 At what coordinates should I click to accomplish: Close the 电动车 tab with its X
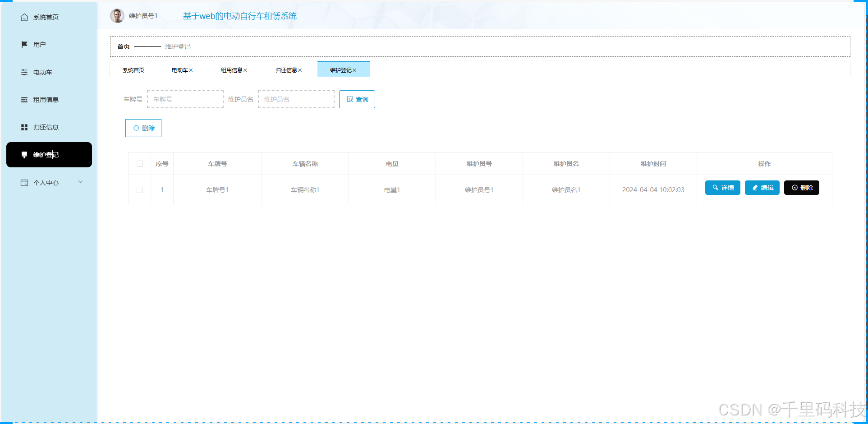(191, 70)
